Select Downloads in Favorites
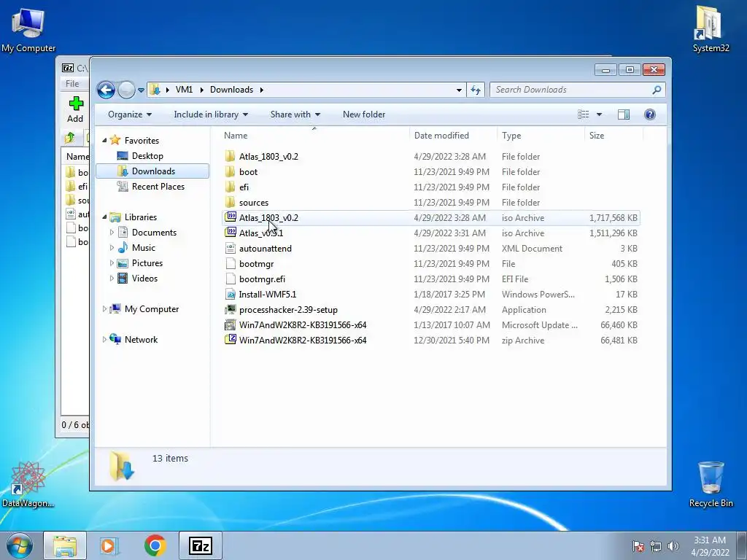The image size is (747, 560). (x=152, y=171)
